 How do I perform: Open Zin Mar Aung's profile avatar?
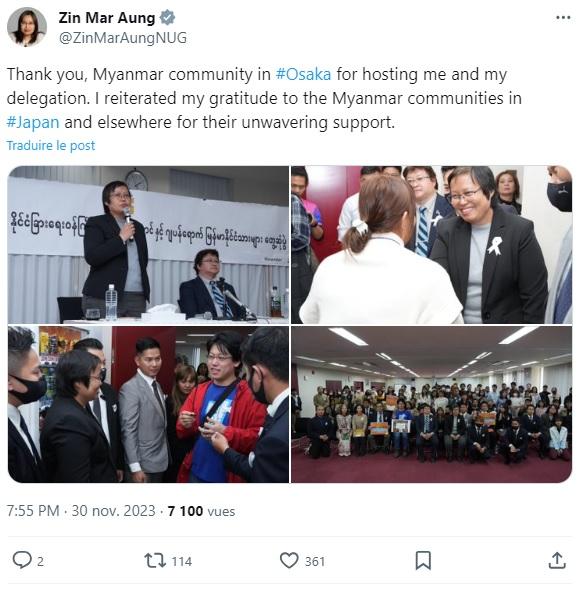tap(27, 27)
